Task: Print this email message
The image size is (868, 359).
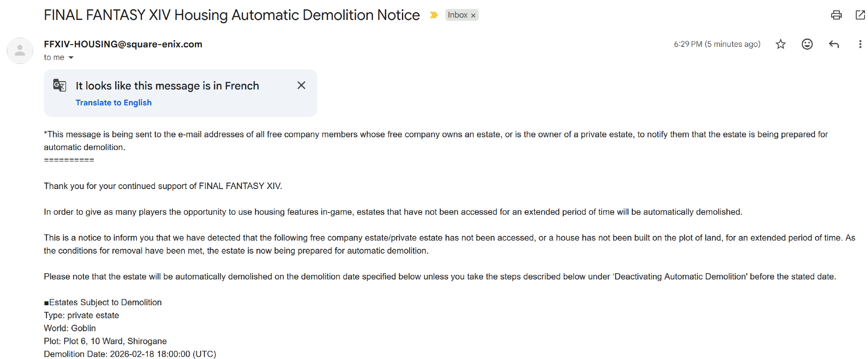Action: coord(836,15)
